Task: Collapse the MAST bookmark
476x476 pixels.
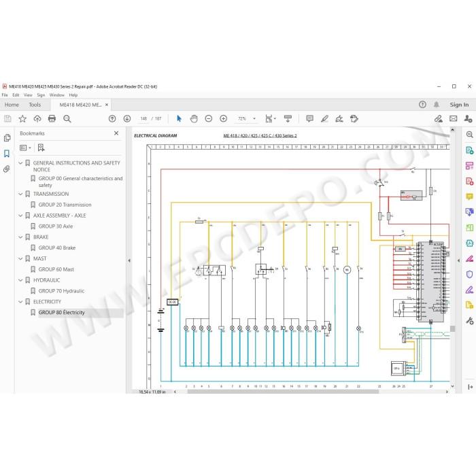Action: [x=20, y=258]
